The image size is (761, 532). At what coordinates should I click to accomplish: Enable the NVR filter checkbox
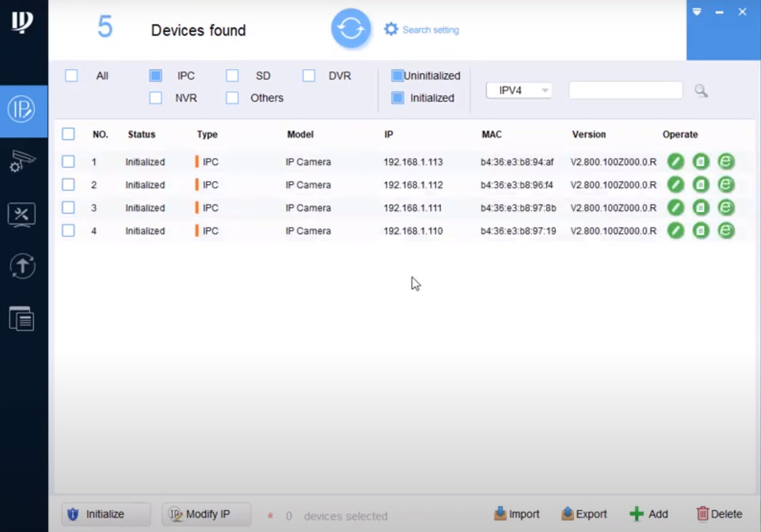point(155,98)
